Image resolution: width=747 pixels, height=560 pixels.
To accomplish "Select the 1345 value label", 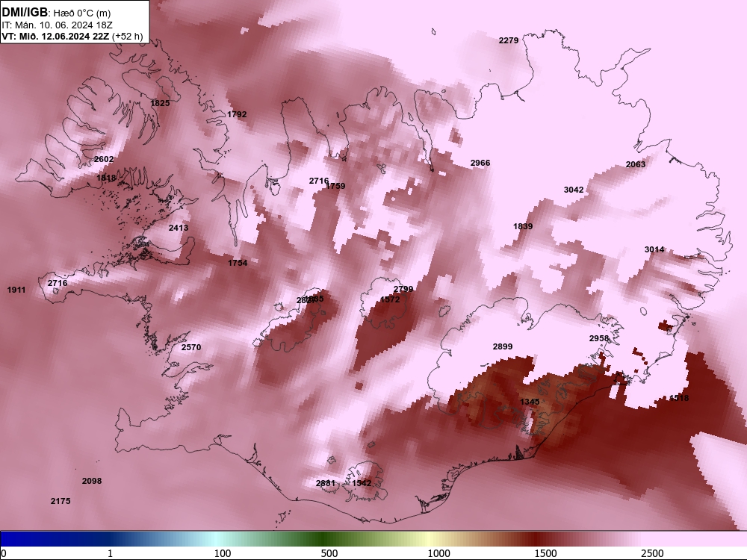I will pyautogui.click(x=530, y=402).
